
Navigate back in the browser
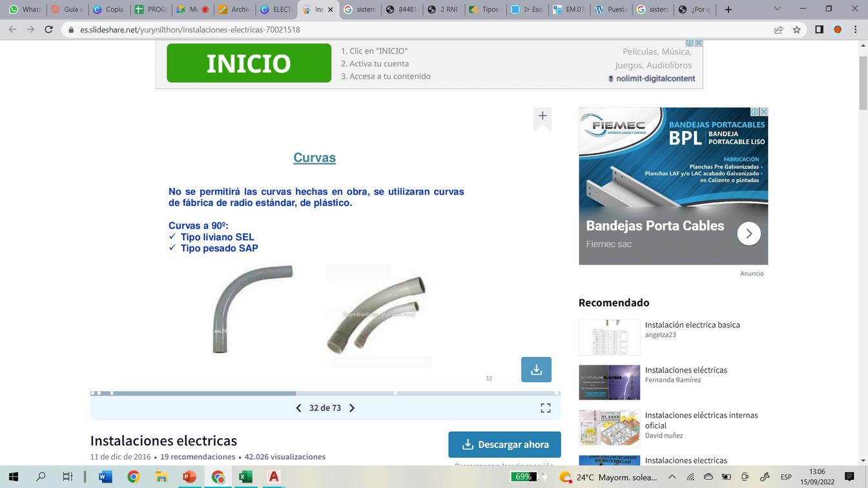pos(13,30)
